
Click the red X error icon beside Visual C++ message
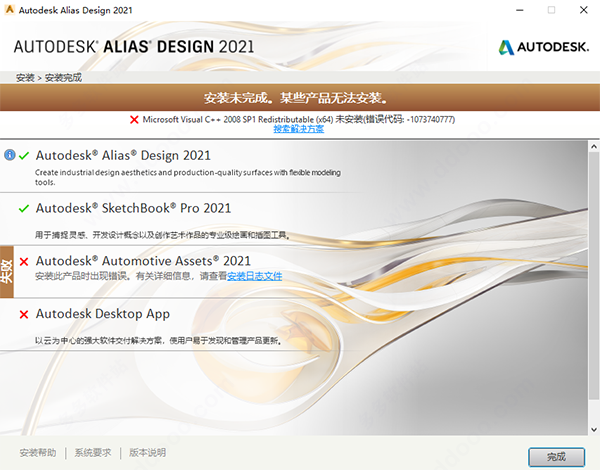coord(134,120)
